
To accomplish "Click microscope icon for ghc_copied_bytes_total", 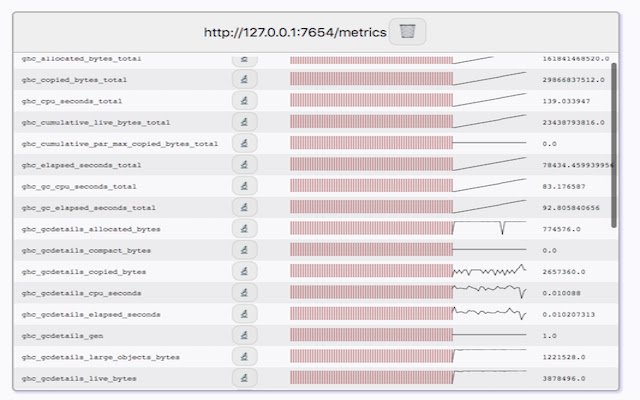I will [244, 79].
